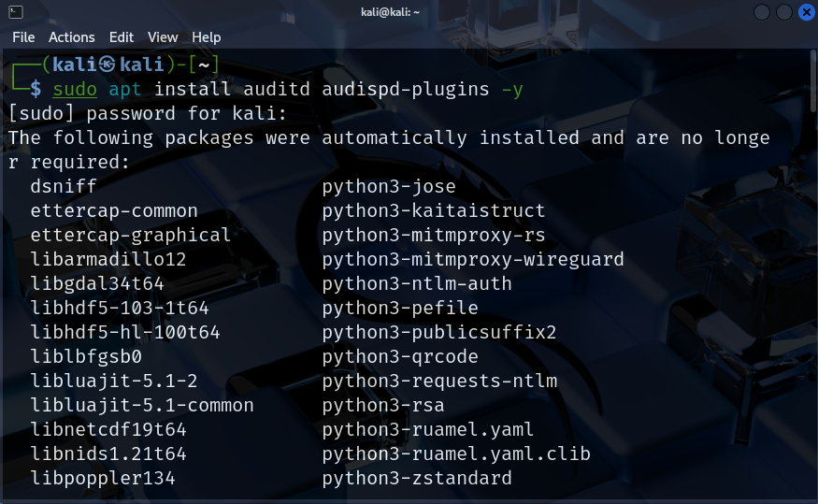Click the window title kali@kali: ~
Screen dimensions: 818x504
(390, 12)
